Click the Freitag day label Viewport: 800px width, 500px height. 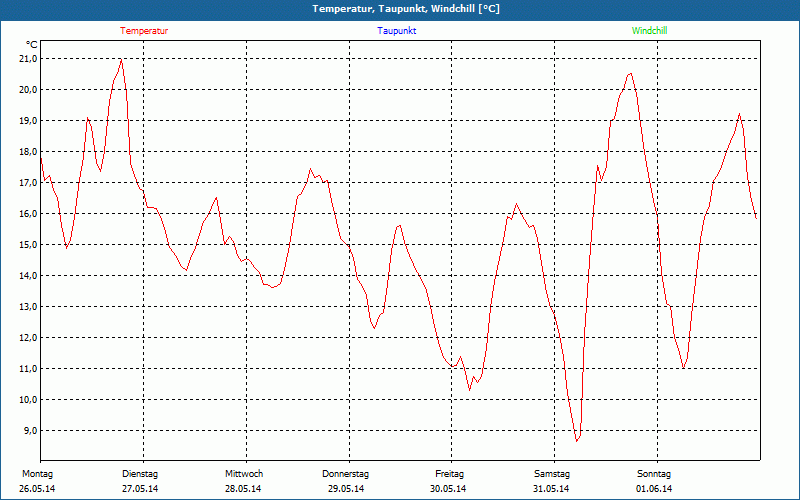449,474
